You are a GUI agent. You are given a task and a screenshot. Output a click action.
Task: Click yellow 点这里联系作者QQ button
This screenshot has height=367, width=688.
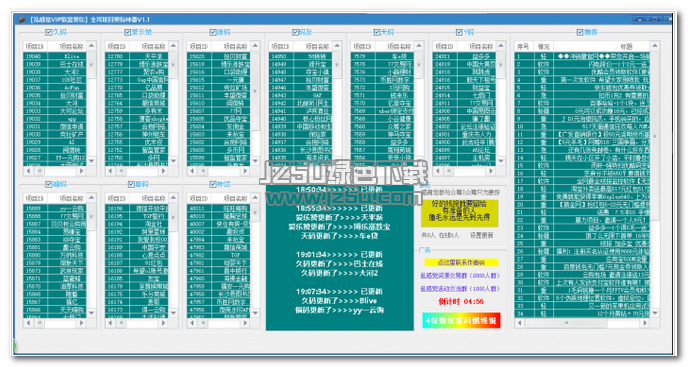click(461, 263)
